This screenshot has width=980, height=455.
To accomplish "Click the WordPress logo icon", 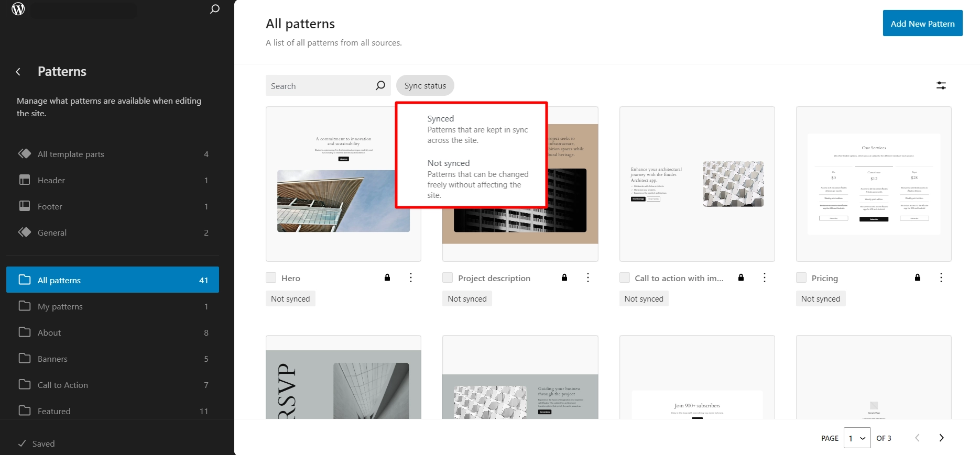I will tap(18, 9).
